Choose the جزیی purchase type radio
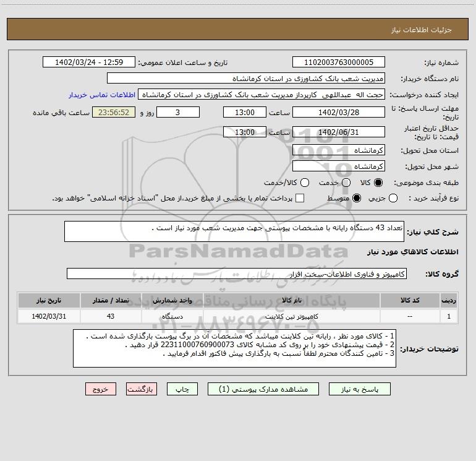 pyautogui.click(x=393, y=198)
